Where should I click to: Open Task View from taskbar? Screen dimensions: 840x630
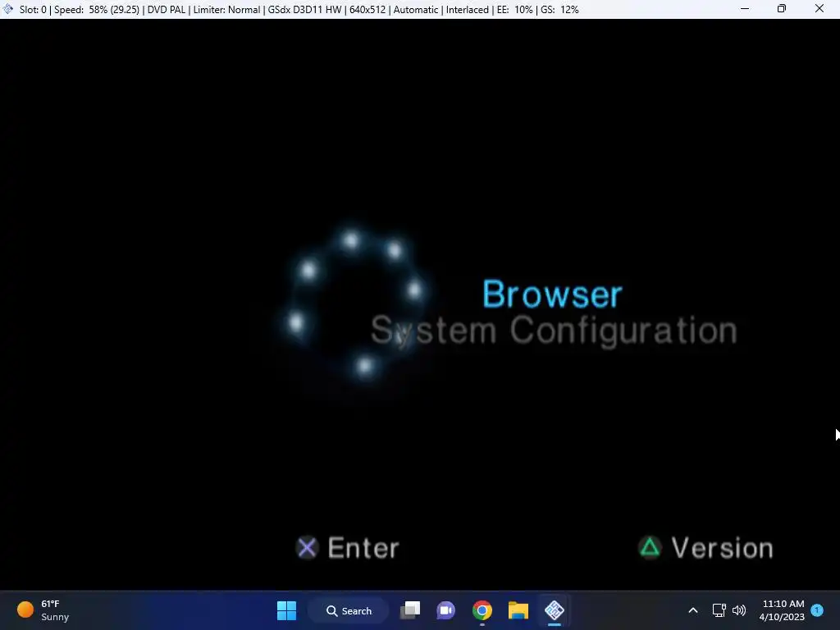[410, 610]
